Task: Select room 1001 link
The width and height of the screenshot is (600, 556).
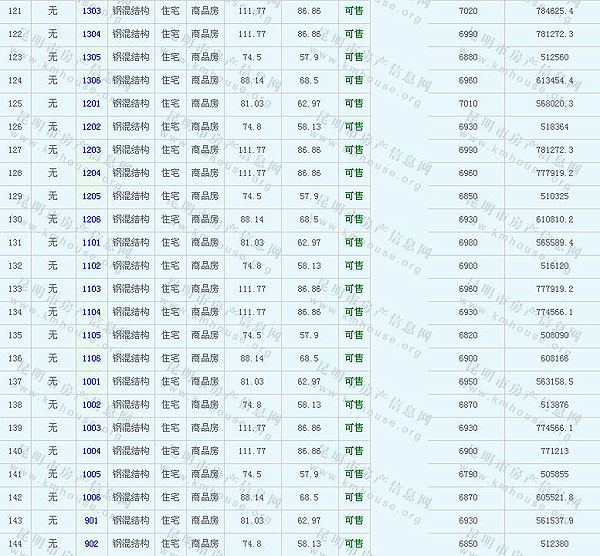Action: (91, 382)
